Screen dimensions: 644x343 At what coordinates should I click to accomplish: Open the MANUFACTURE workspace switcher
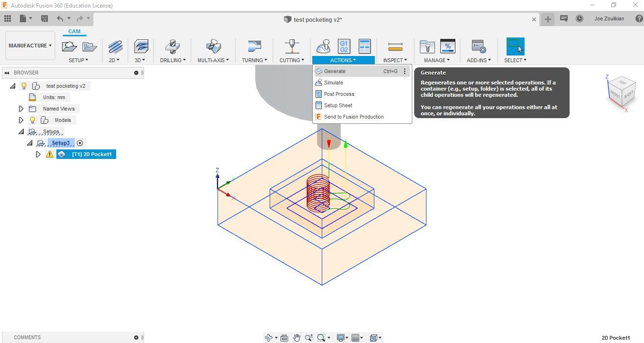tap(30, 46)
